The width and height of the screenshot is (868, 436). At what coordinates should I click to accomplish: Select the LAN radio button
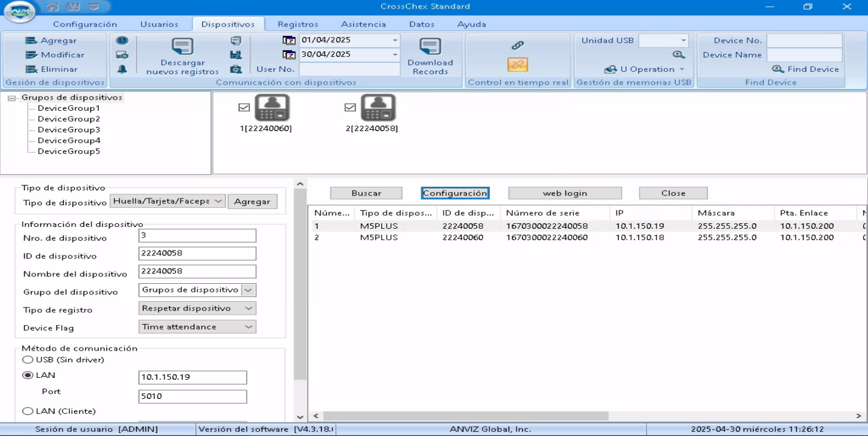click(28, 375)
